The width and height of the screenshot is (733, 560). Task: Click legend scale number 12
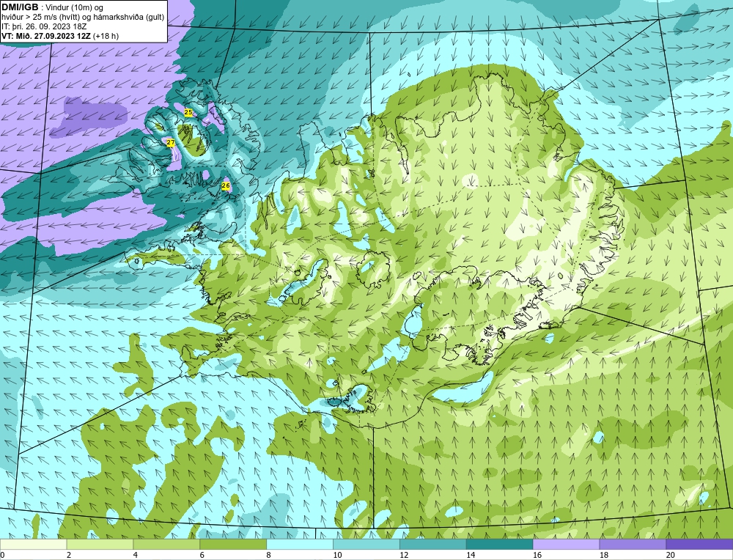click(404, 555)
